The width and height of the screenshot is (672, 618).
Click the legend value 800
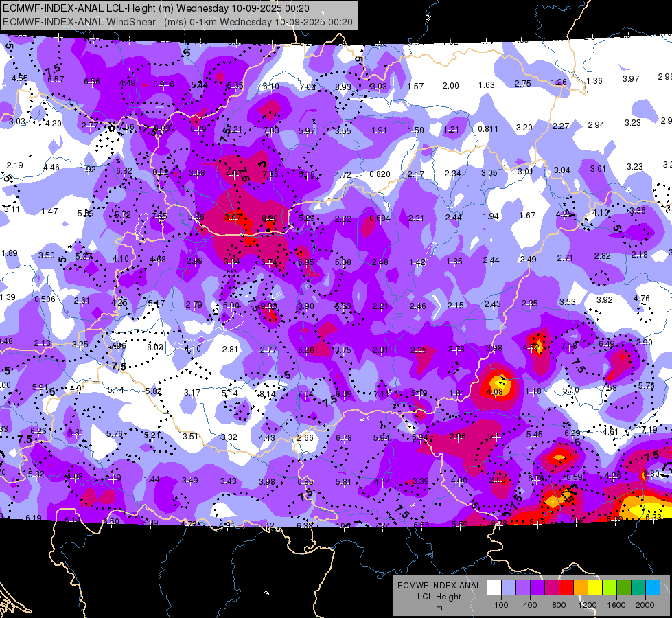pos(559,605)
